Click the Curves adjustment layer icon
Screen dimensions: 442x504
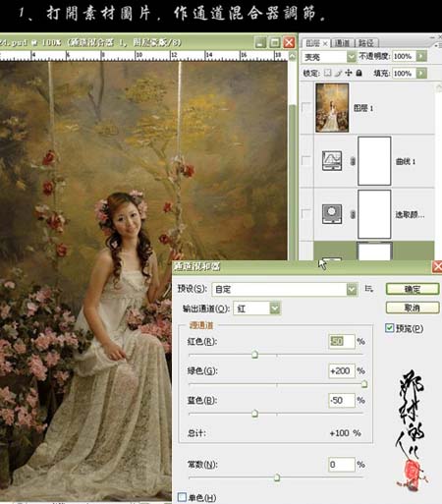click(x=332, y=161)
